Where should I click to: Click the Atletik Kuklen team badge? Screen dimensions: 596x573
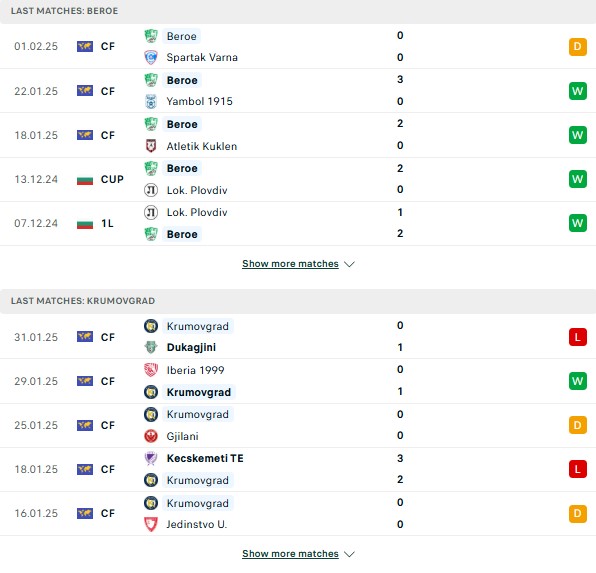click(151, 146)
